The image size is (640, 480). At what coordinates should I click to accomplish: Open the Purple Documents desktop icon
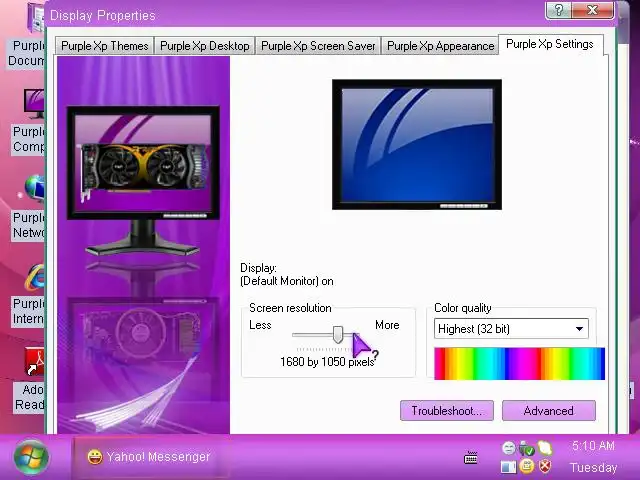tap(35, 18)
